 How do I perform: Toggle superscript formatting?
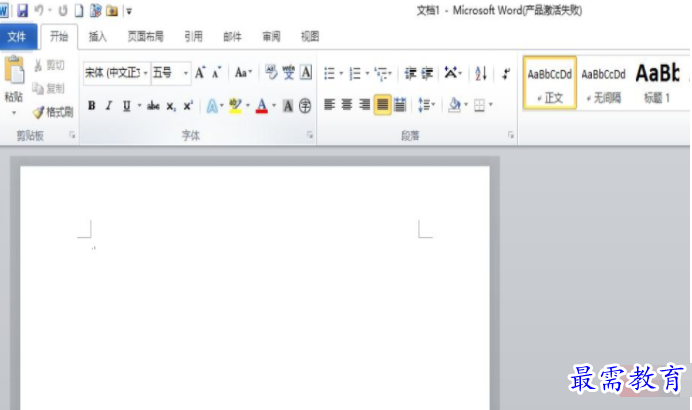click(188, 105)
